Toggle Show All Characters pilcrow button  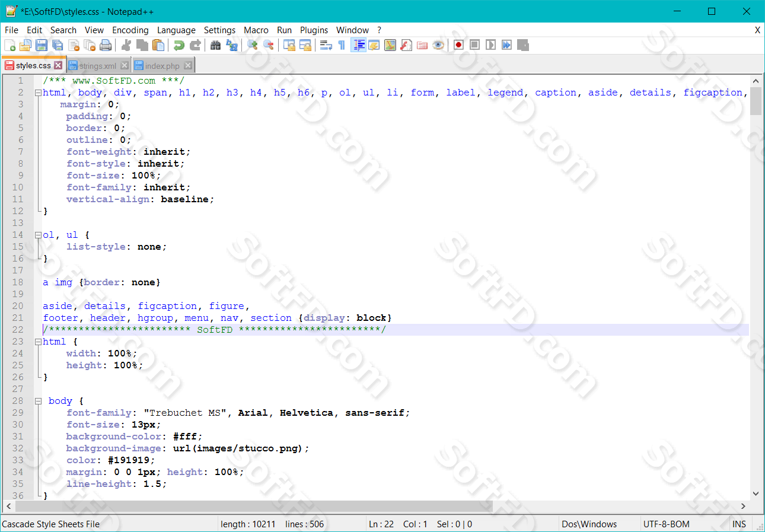[342, 45]
